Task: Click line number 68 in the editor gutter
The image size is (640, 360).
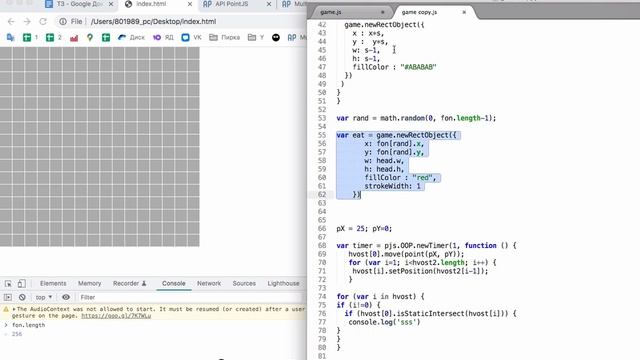Action: pyautogui.click(x=322, y=245)
